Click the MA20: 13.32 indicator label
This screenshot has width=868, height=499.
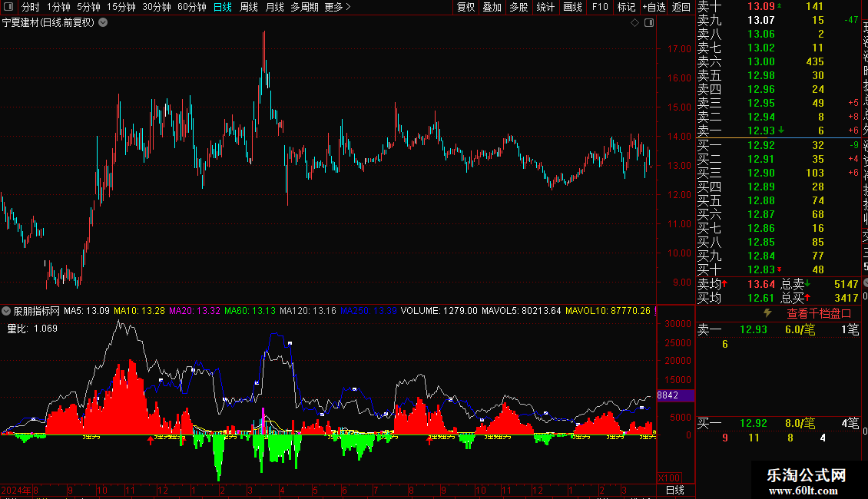(194, 311)
